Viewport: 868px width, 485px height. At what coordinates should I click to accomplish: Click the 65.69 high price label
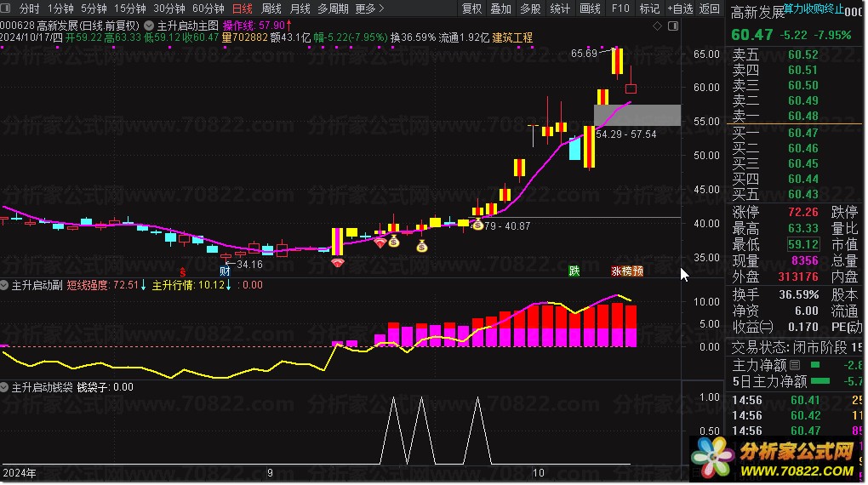[584, 54]
